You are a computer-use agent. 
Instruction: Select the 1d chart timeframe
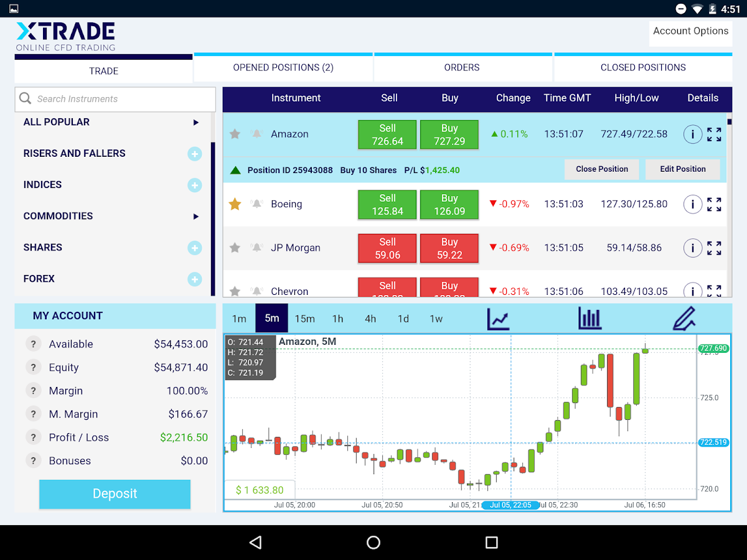(403, 319)
